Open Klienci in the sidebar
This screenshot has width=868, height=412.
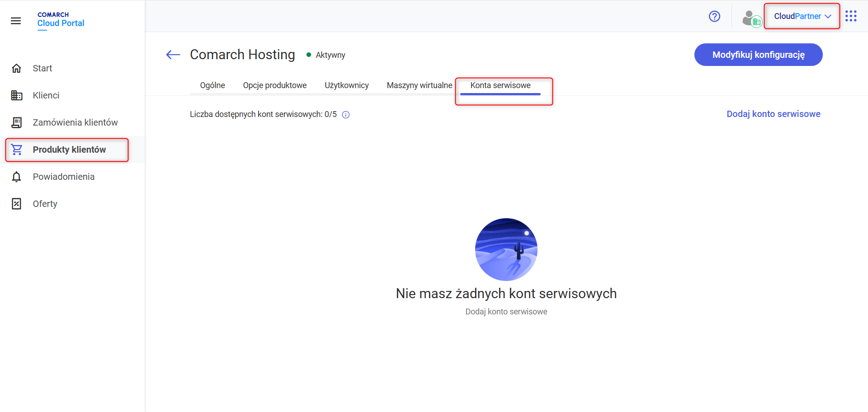pos(46,95)
